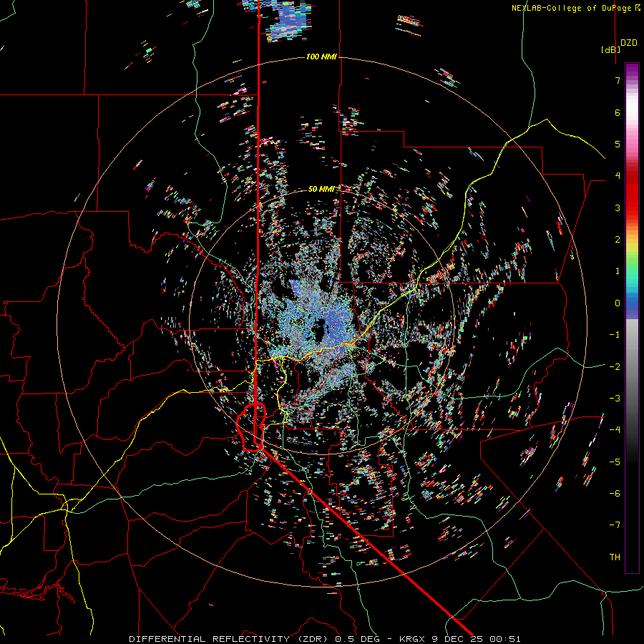The height and width of the screenshot is (644, 644).
Task: Pick the -7 label on the color scale
Action: [615, 525]
